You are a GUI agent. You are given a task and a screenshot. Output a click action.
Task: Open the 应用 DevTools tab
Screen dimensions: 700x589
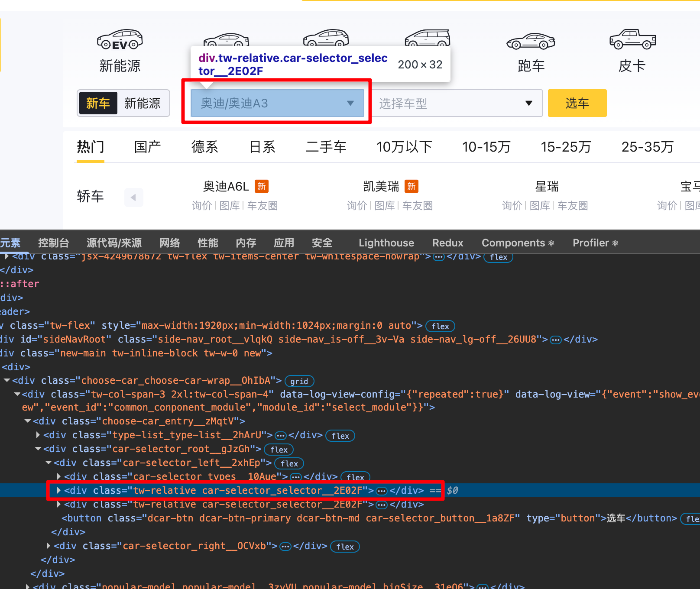click(284, 243)
